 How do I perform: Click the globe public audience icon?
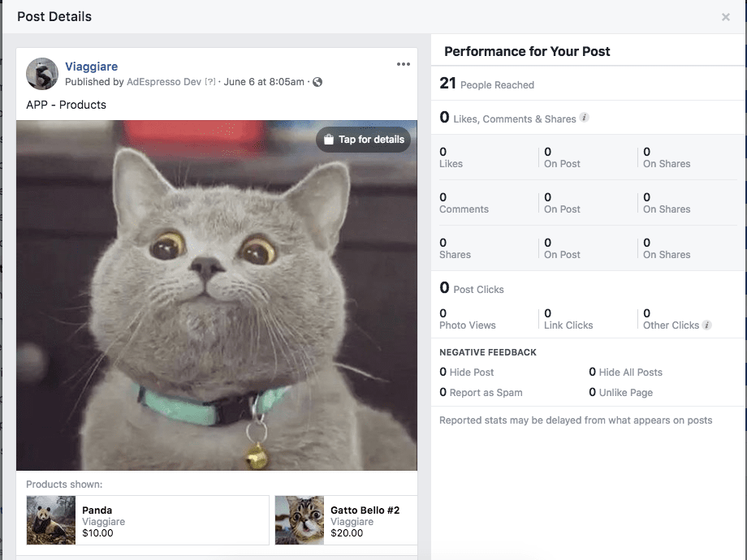(x=317, y=82)
